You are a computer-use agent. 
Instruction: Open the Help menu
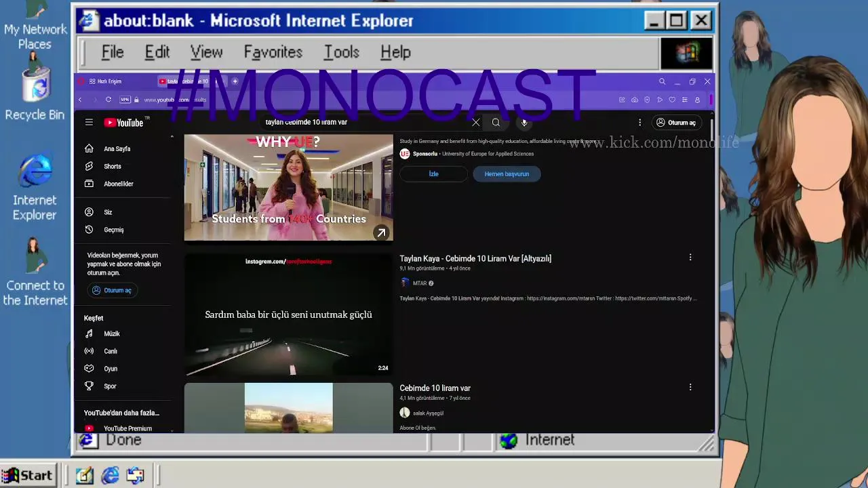point(395,52)
